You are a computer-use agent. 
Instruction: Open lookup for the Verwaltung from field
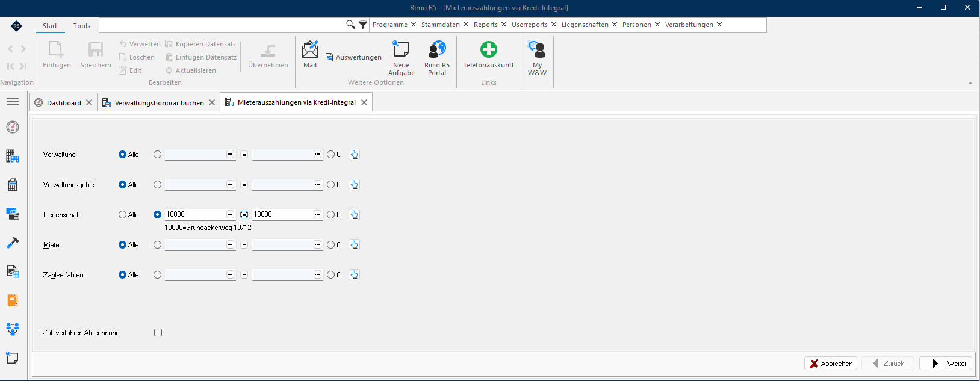click(x=230, y=154)
